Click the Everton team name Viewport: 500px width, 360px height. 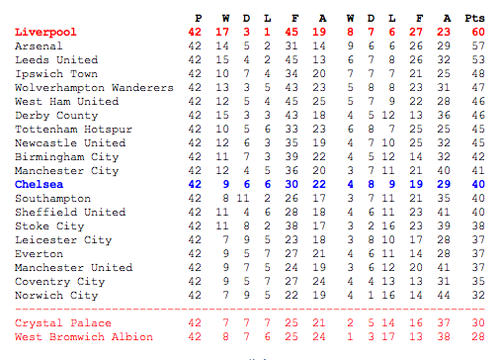click(x=39, y=254)
